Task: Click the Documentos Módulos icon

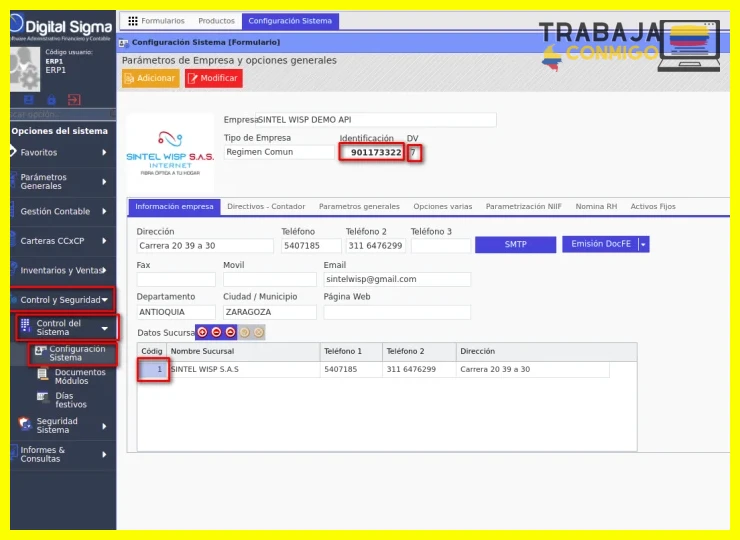Action: pos(43,374)
